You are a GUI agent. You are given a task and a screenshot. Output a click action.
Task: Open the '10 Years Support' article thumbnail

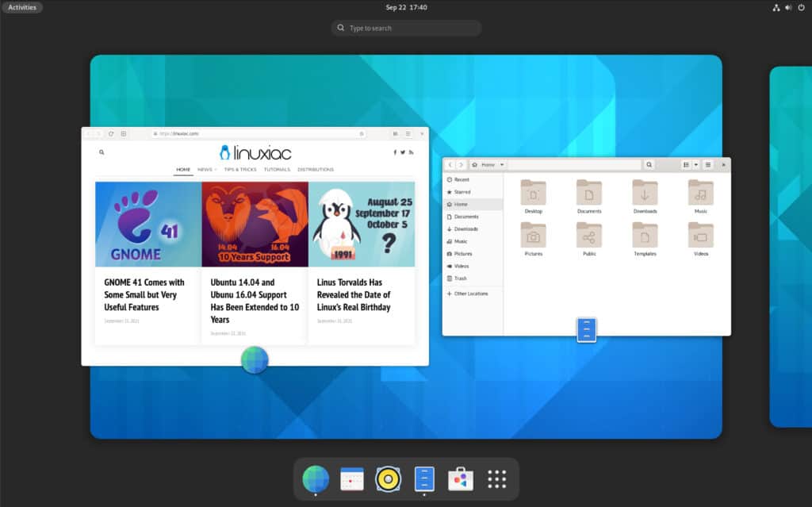click(x=255, y=224)
